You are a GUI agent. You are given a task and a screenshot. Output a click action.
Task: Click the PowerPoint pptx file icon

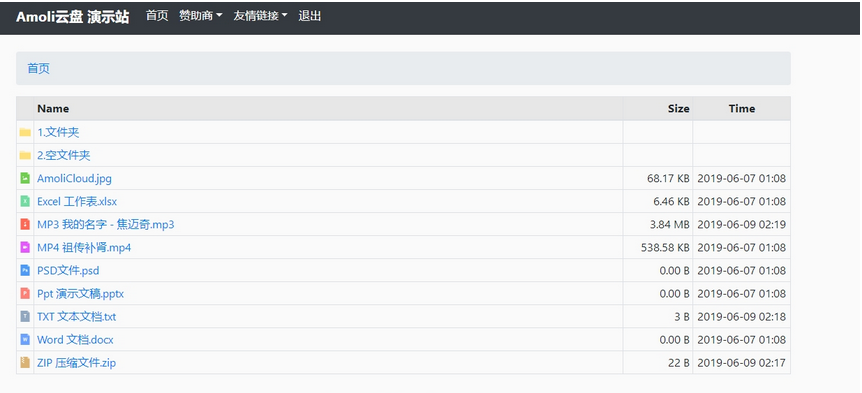[x=25, y=294]
